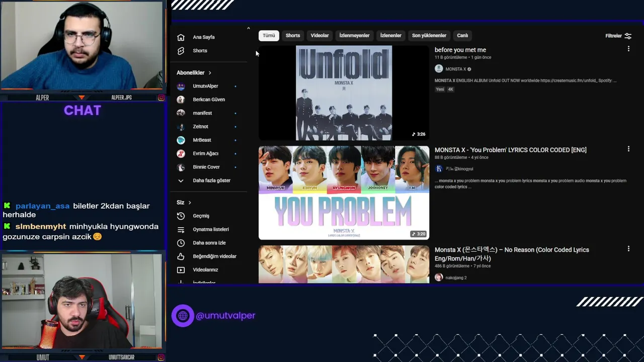Click Zeitnot name in subscriptions
Viewport: 644px width, 362px height.
tap(201, 127)
